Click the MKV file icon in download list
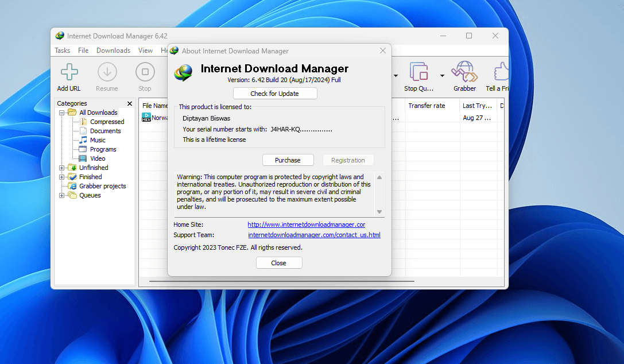Image resolution: width=624 pixels, height=364 pixels. click(146, 118)
